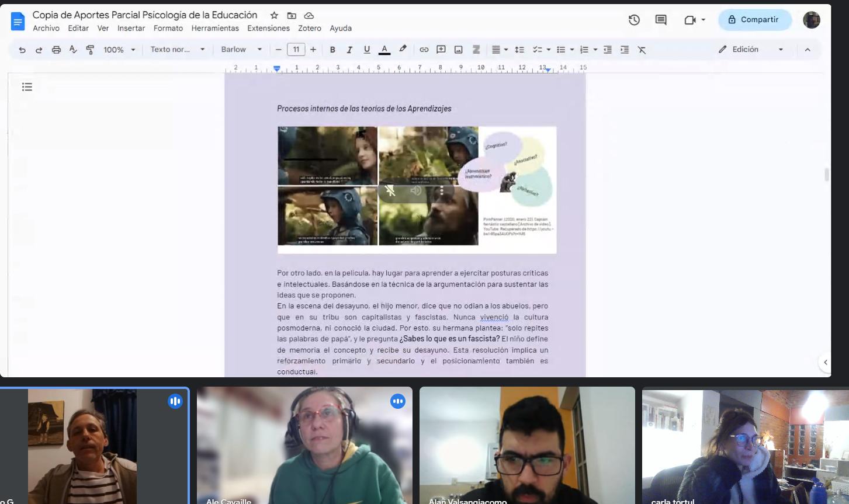849x504 pixels.
Task: Click the Redo arrow icon
Action: tap(39, 50)
